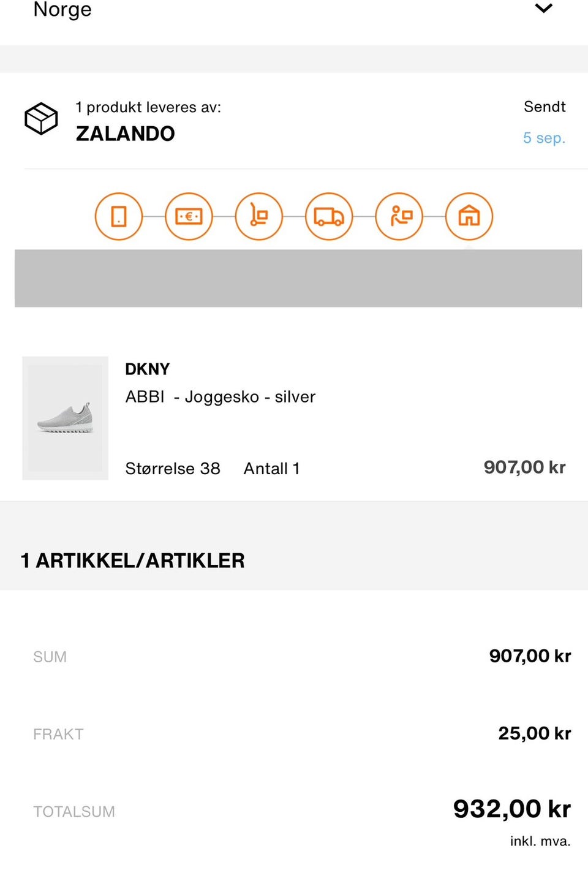Open the DKNY brand name
Viewport: 588px width, 870px height.
pyautogui.click(x=148, y=369)
